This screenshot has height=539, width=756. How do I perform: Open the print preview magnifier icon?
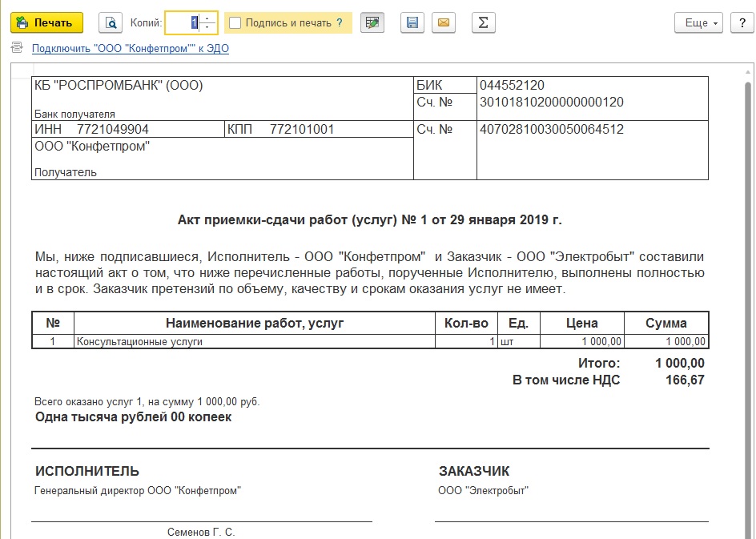(111, 22)
